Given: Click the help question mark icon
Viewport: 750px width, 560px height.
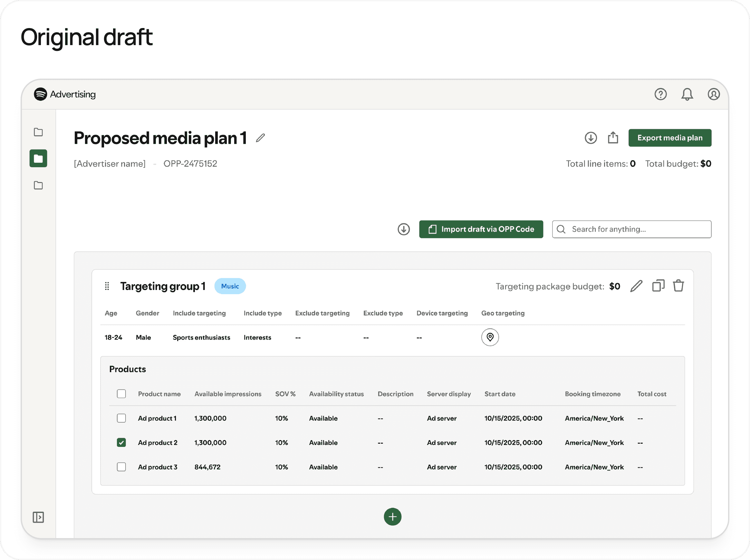Looking at the screenshot, I should (660, 94).
